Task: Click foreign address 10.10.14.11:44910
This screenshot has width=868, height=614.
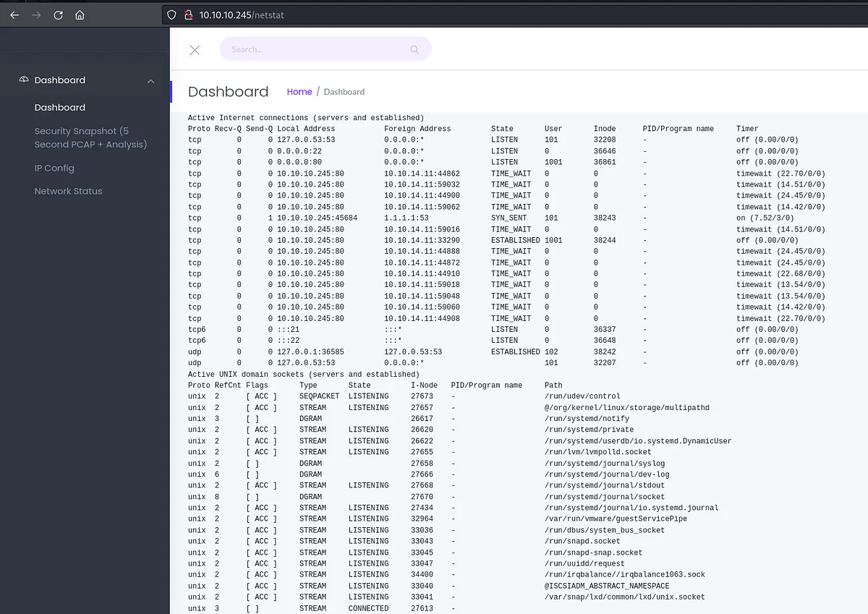Action: click(422, 273)
